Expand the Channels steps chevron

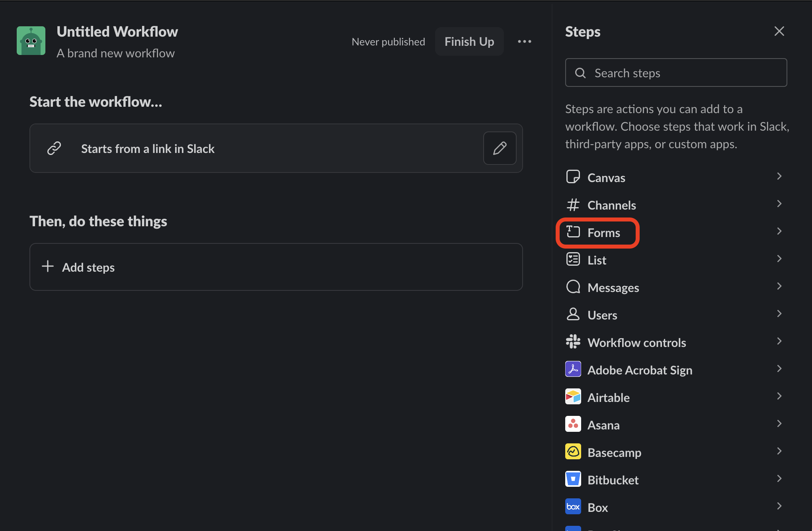[x=779, y=204]
